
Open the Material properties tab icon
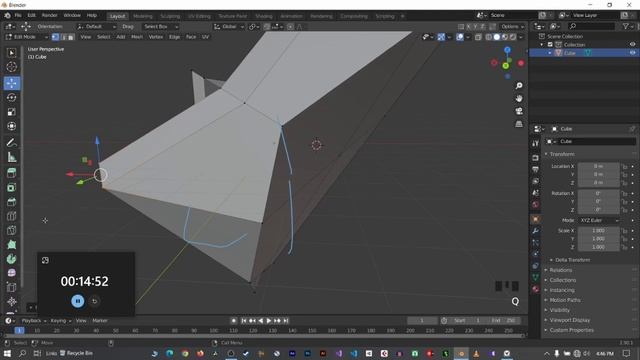point(536,289)
